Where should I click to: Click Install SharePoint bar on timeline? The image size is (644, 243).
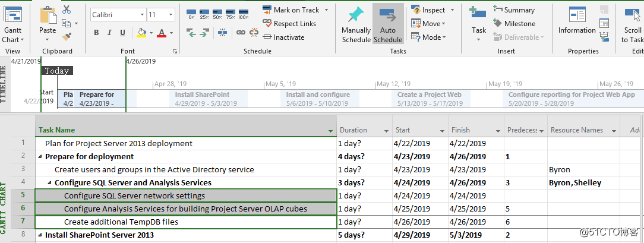pos(209,99)
